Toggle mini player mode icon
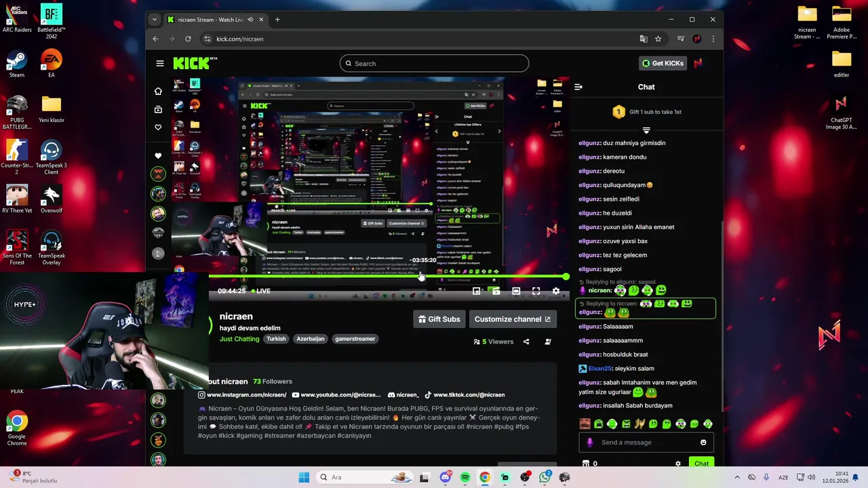Image resolution: width=868 pixels, height=488 pixels. point(477,291)
